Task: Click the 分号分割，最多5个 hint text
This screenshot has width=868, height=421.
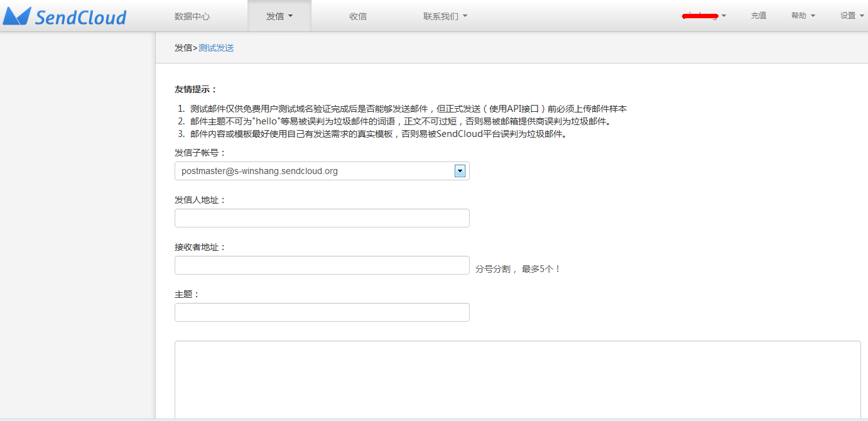Action: 518,269
